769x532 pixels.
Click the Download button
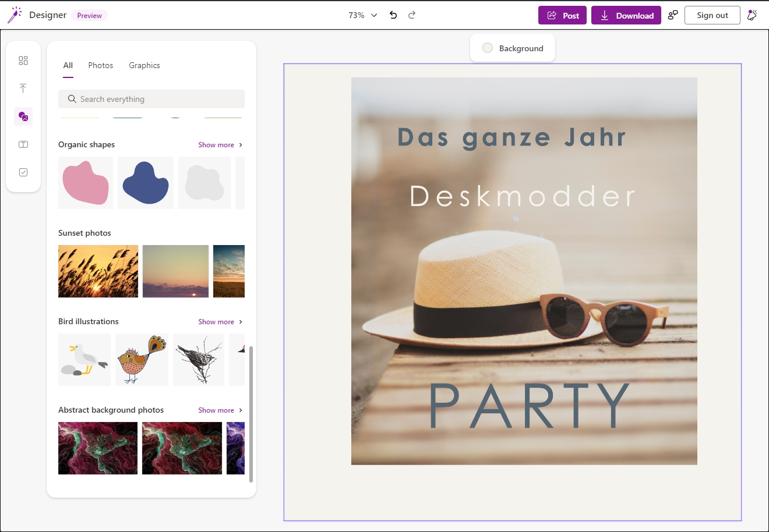[x=626, y=16]
